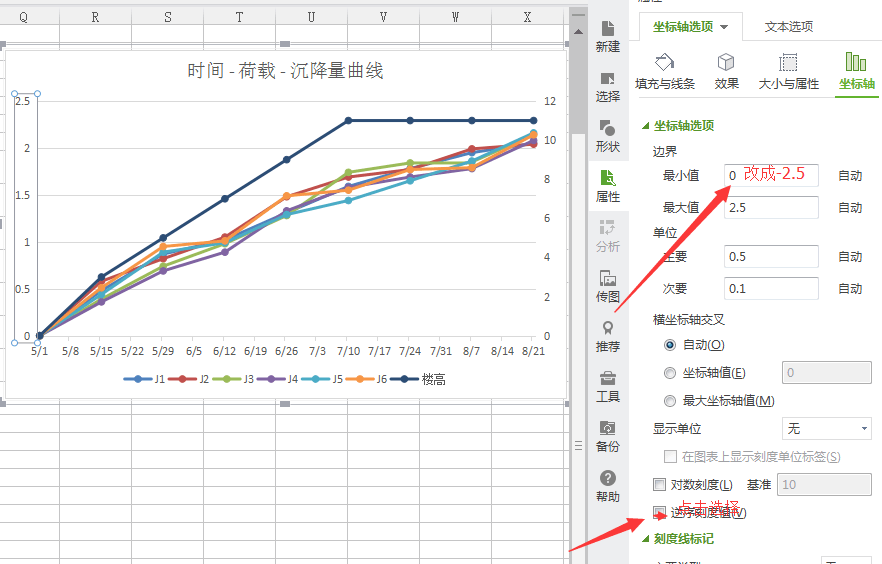The image size is (882, 564).
Task: Switch to the 填充与线条 icon tab
Action: pos(665,71)
